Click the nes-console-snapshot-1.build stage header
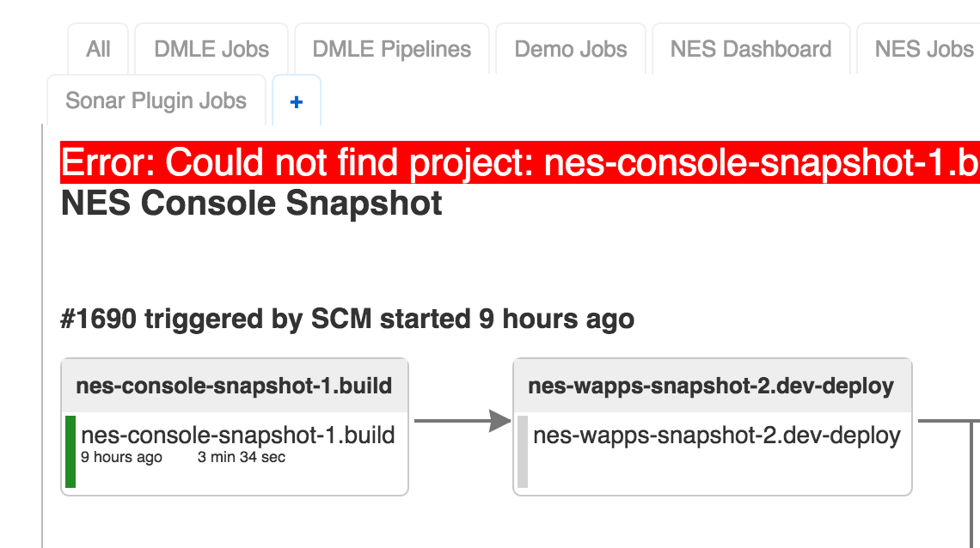The height and width of the screenshot is (548, 980). tap(234, 386)
